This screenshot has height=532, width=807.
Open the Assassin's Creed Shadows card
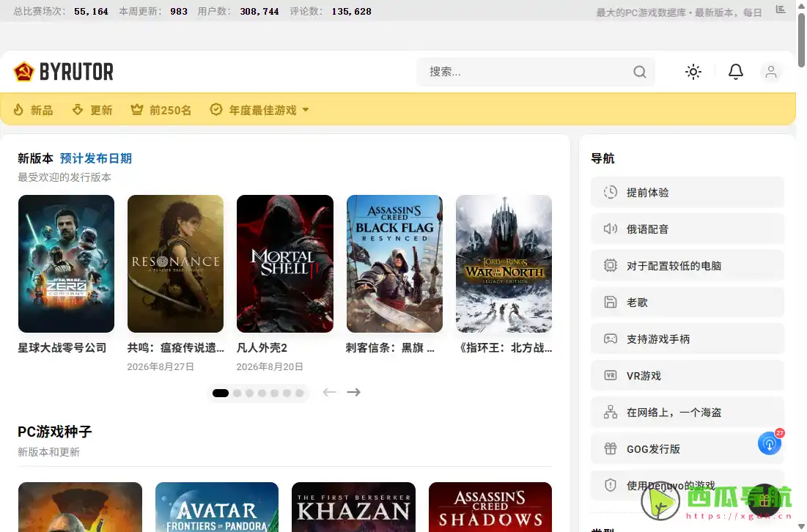pyautogui.click(x=490, y=507)
